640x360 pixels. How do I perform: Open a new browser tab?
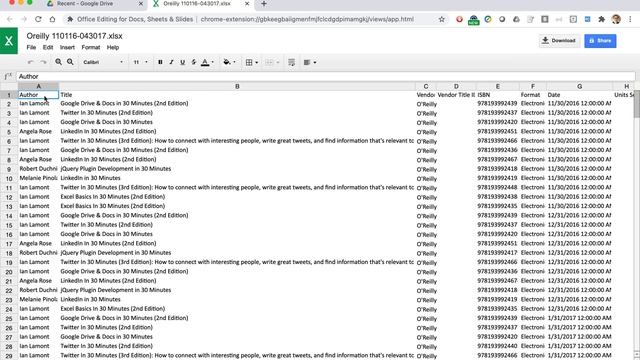[264, 4]
